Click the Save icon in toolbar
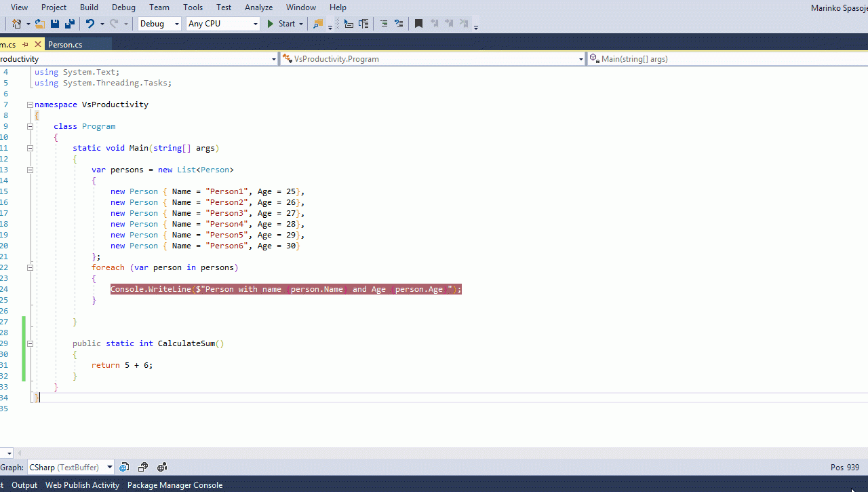The width and height of the screenshot is (868, 492). click(x=55, y=24)
